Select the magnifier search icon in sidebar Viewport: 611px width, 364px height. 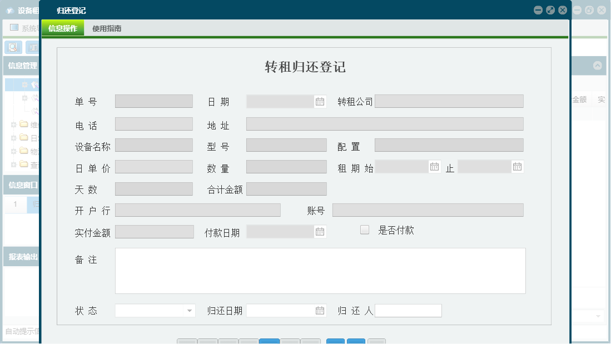point(13,47)
